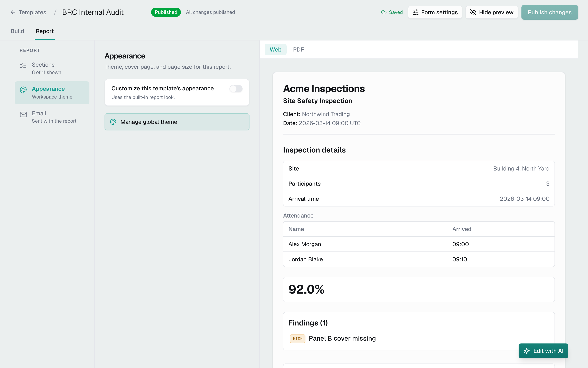Click Building 4, North Yard value
The image size is (588, 368).
[521, 168]
